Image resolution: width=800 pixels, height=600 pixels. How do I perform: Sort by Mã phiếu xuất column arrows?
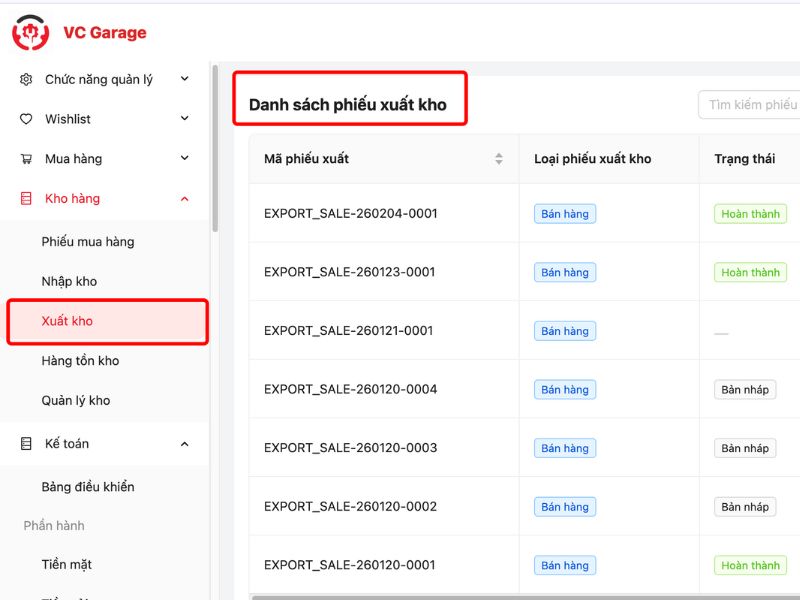499,159
